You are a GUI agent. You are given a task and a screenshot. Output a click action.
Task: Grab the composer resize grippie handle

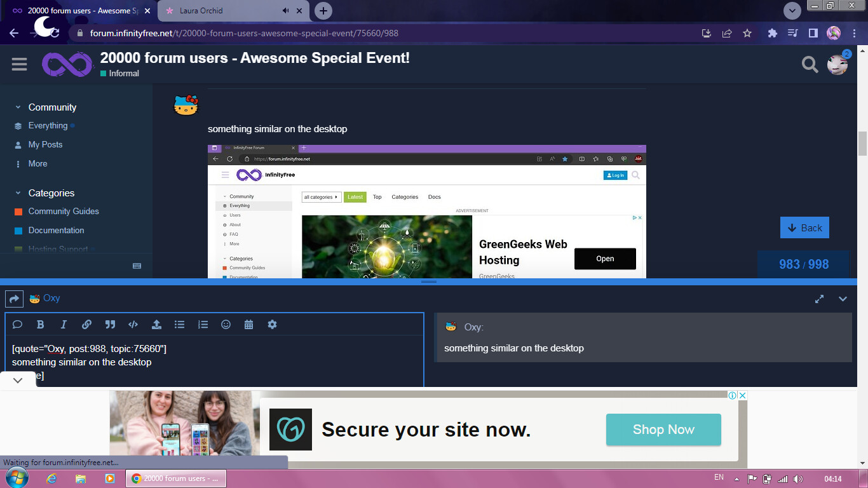(x=429, y=281)
